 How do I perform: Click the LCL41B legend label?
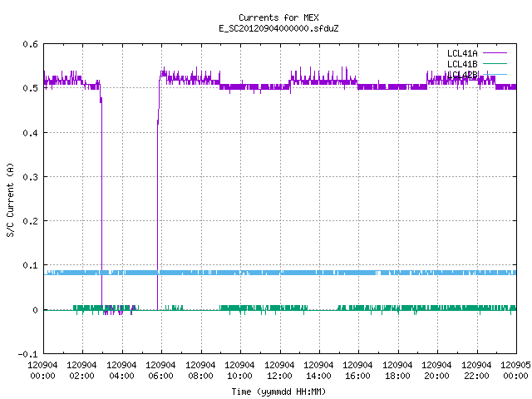[462, 64]
